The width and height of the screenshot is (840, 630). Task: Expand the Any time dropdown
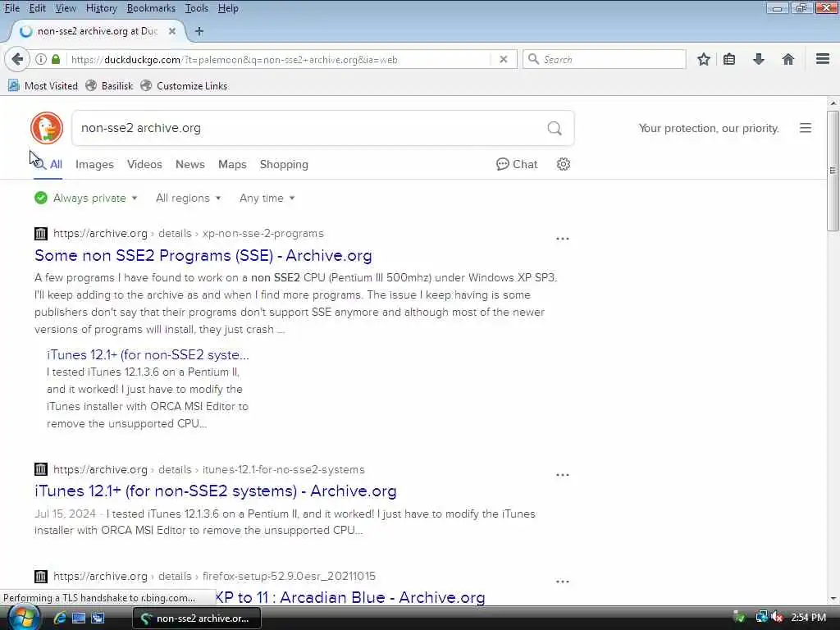[267, 199]
